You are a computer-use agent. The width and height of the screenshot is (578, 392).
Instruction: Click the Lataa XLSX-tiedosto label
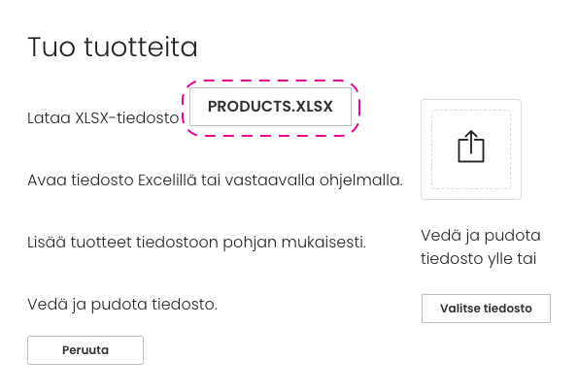tap(103, 118)
